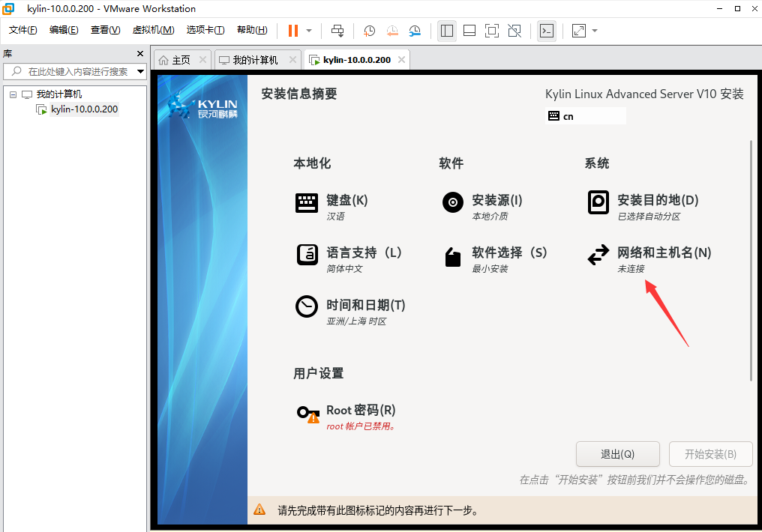Take a snapshot of the VM
This screenshot has height=532, width=762.
[x=369, y=31]
